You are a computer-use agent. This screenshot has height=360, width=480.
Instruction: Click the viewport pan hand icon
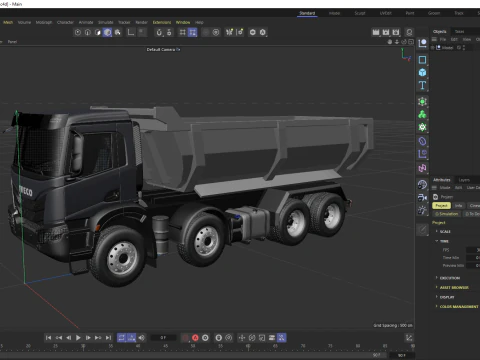[390, 42]
